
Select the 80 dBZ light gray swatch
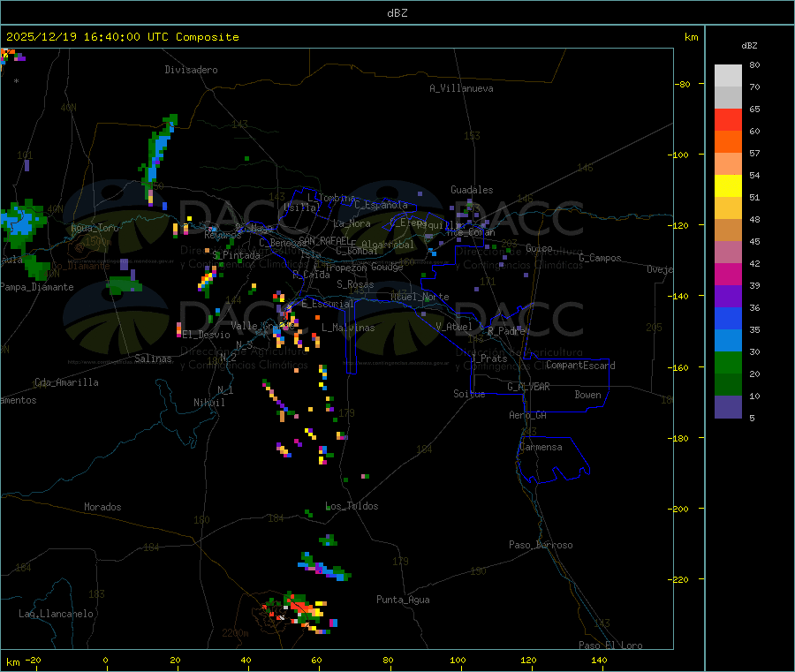(728, 76)
